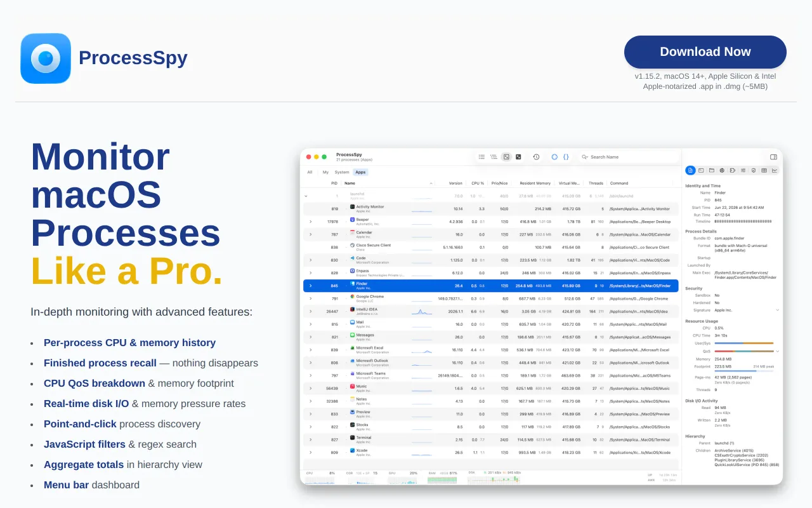Click the Google Chrome icon in process list
Viewport: 812px width, 508px height.
point(352,297)
